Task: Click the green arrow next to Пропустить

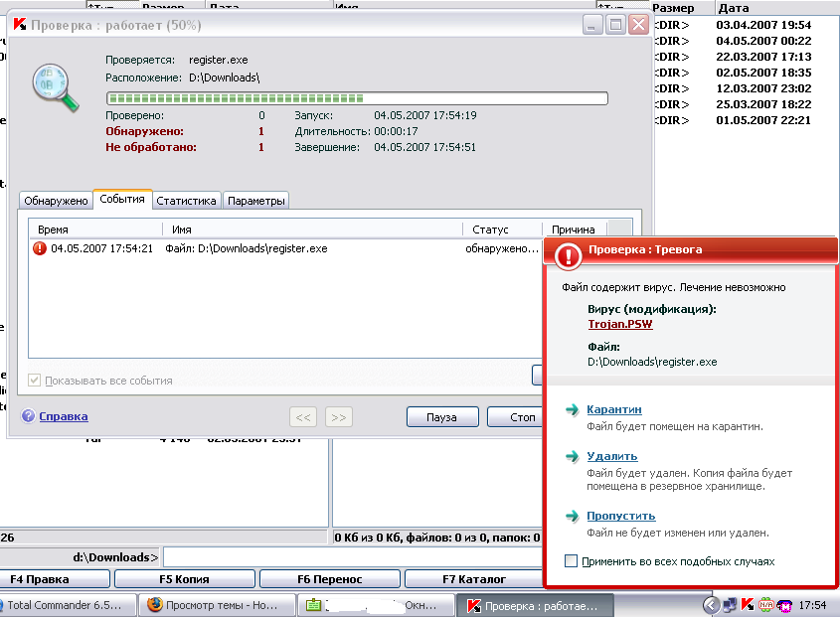Action: point(573,516)
